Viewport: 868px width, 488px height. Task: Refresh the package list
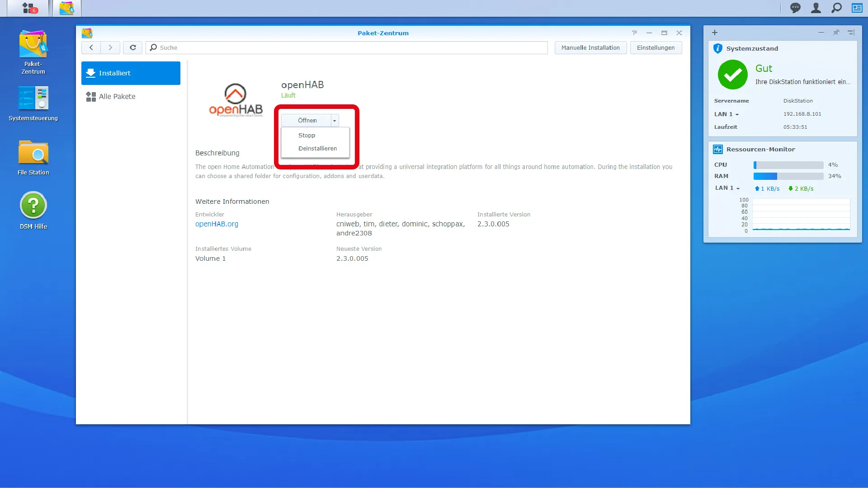(133, 47)
